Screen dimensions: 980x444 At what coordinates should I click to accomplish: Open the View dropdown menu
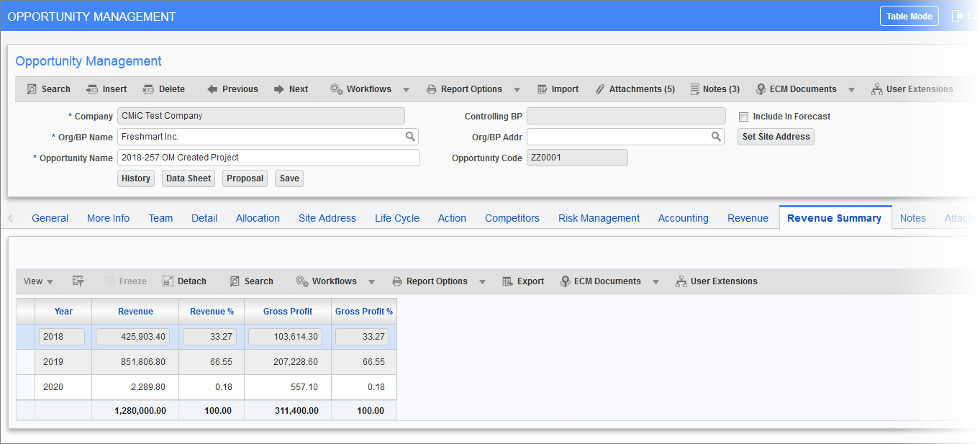point(38,281)
